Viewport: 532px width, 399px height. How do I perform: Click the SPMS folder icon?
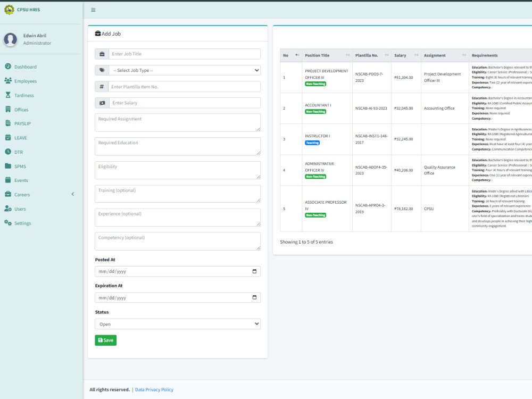(8, 166)
